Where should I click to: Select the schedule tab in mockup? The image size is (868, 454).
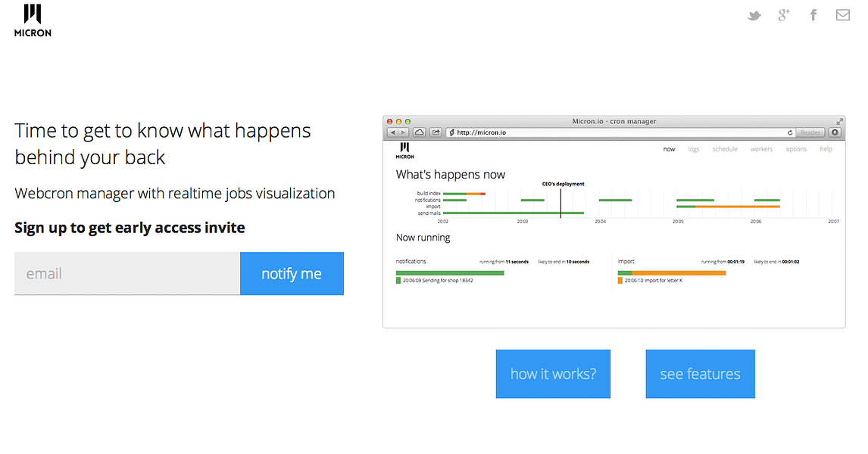point(725,149)
